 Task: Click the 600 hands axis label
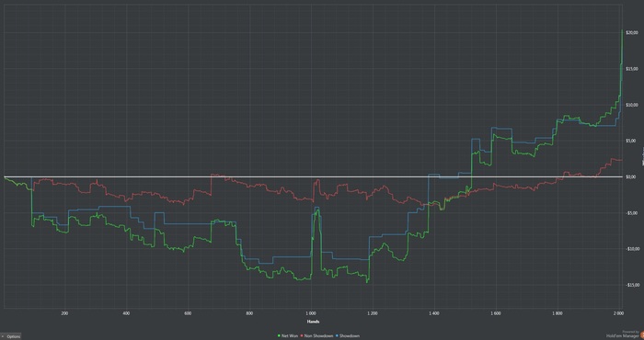[x=188, y=313]
